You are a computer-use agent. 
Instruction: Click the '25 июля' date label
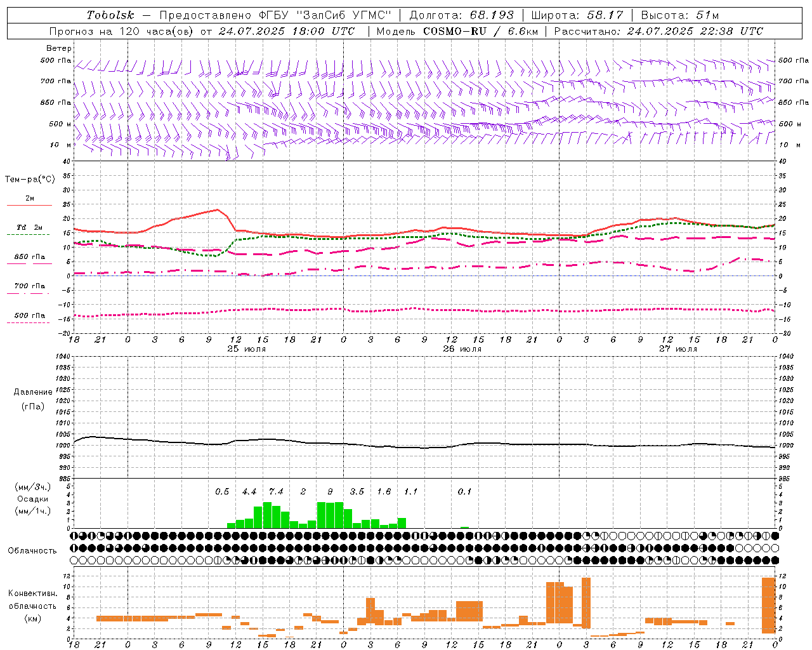coord(247,349)
